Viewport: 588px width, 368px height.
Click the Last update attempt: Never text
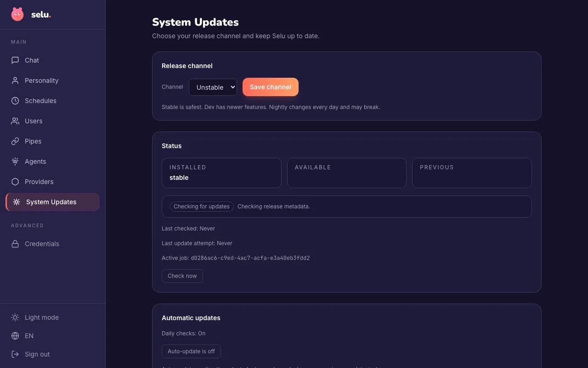point(197,243)
